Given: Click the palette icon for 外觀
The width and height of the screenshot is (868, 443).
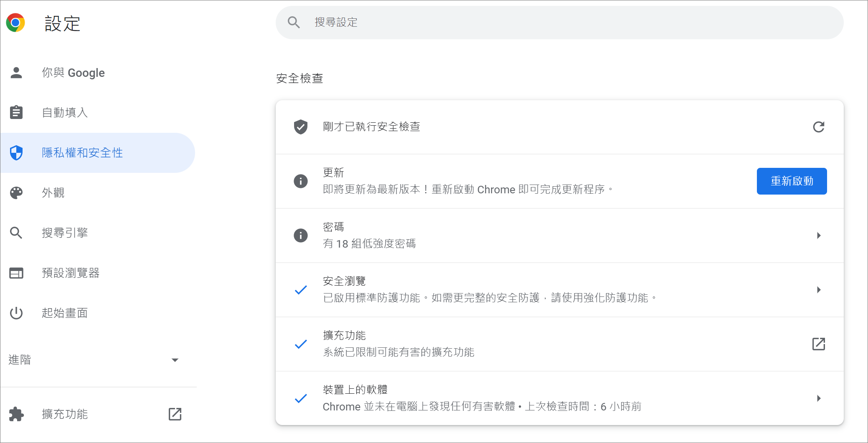Looking at the screenshot, I should [x=16, y=193].
